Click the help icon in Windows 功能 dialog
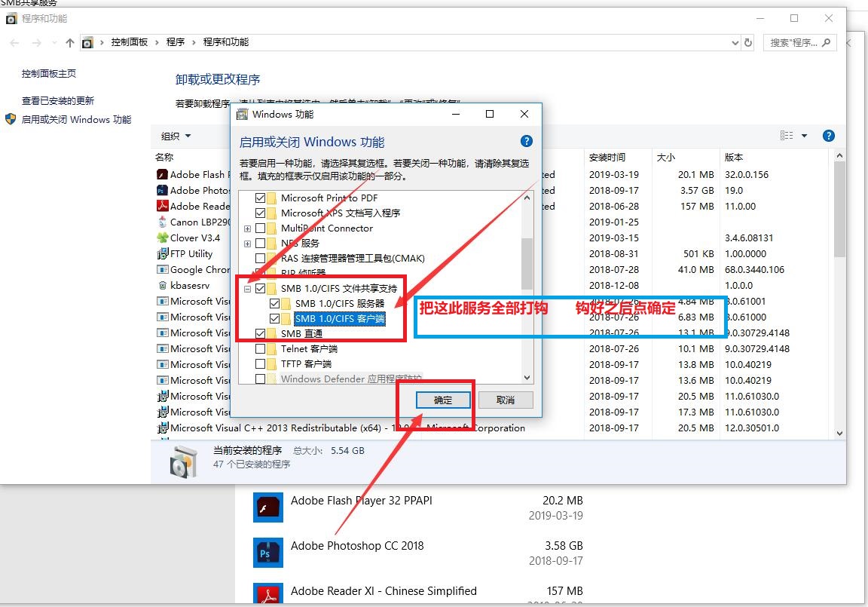This screenshot has width=868, height=607. tap(527, 141)
